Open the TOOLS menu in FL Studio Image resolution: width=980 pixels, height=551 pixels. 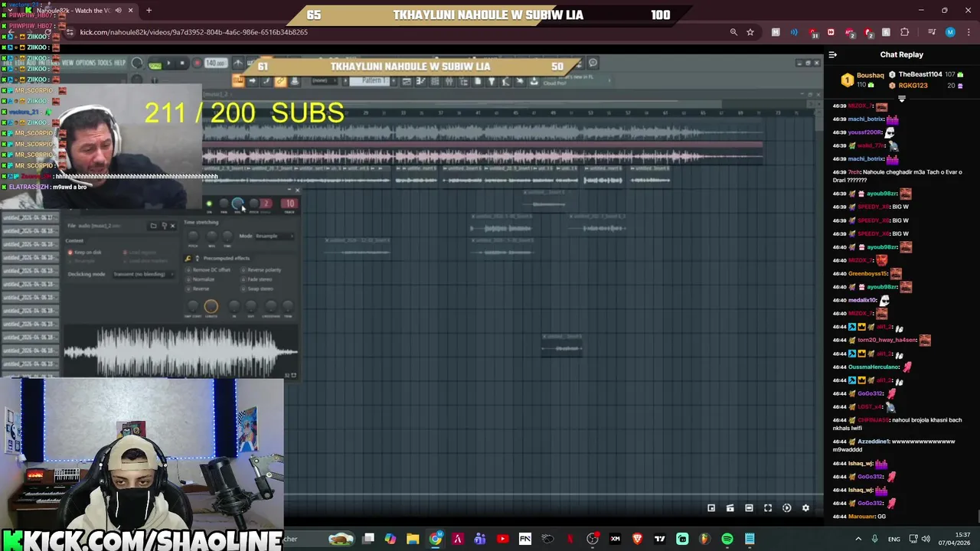[104, 63]
